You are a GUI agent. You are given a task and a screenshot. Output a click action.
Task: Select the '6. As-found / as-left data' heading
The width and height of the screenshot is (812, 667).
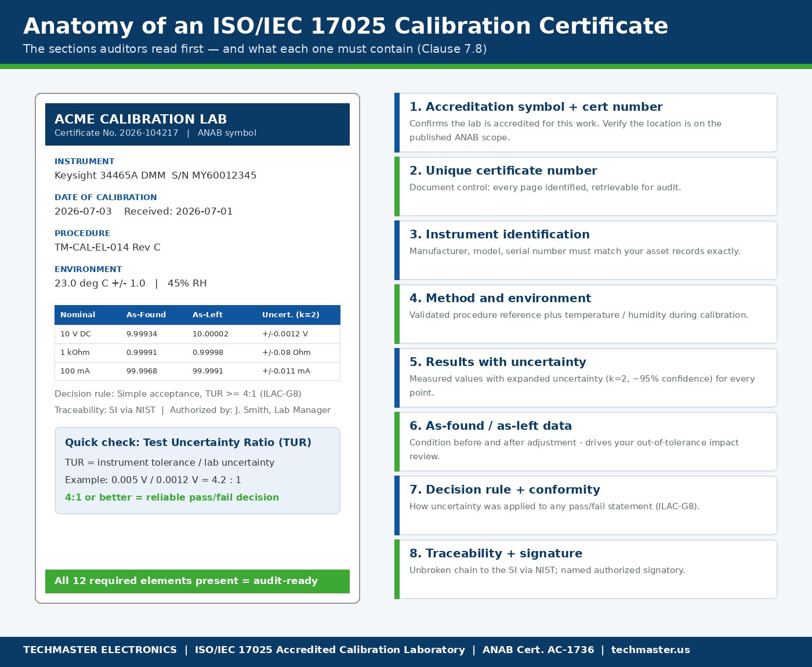[491, 426]
